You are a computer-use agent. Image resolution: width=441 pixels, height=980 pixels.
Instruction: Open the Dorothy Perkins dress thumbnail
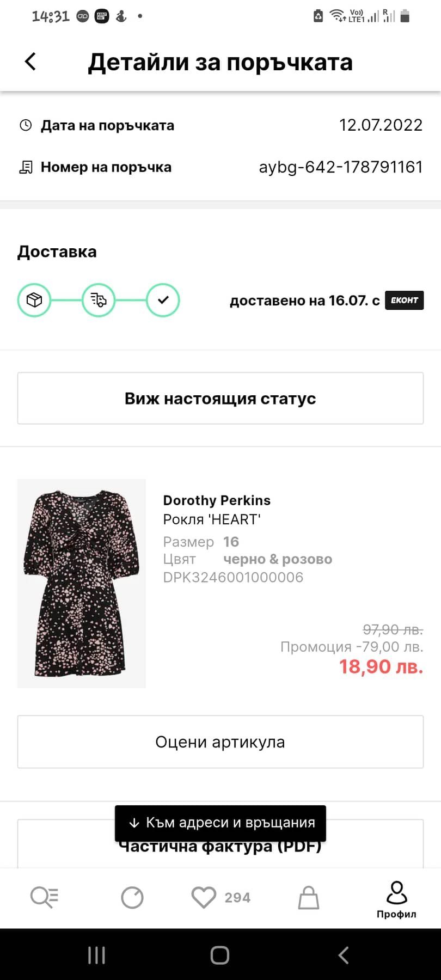tap(82, 583)
